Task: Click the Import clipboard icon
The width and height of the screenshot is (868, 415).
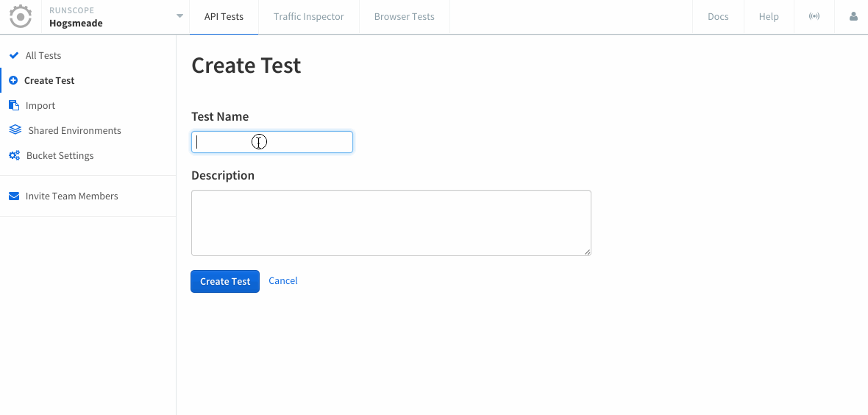Action: (14, 105)
